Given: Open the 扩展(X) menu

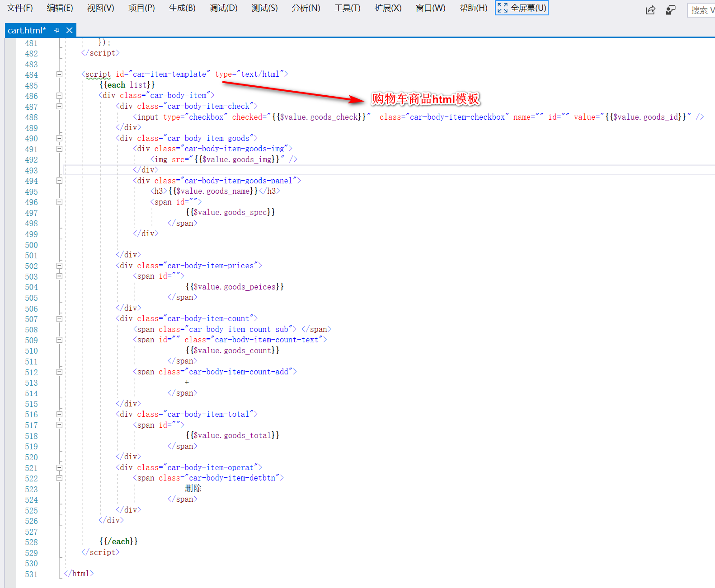Looking at the screenshot, I should 388,8.
